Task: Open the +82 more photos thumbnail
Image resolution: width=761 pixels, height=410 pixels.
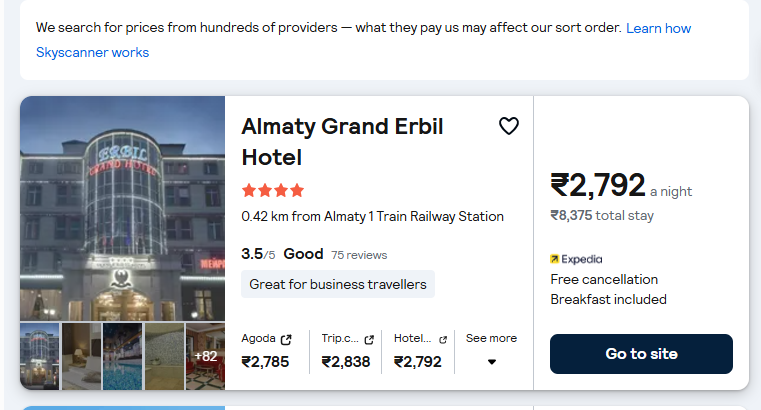Action: pyautogui.click(x=206, y=356)
